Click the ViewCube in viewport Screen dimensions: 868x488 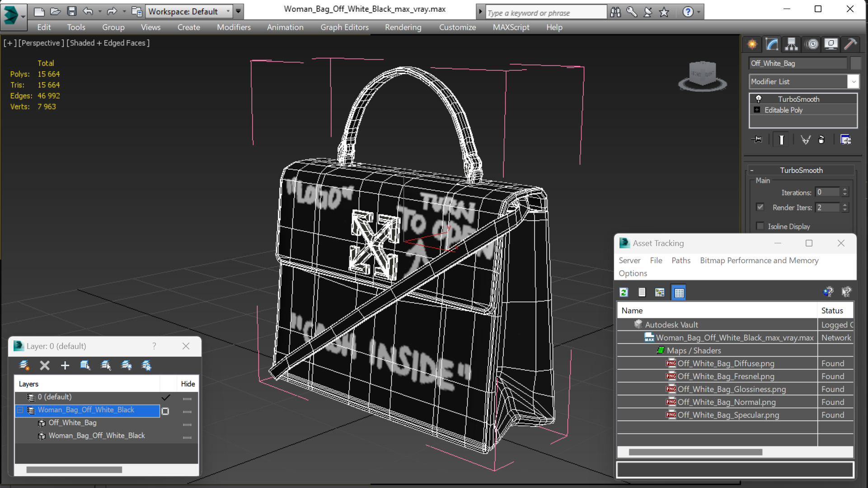point(703,75)
